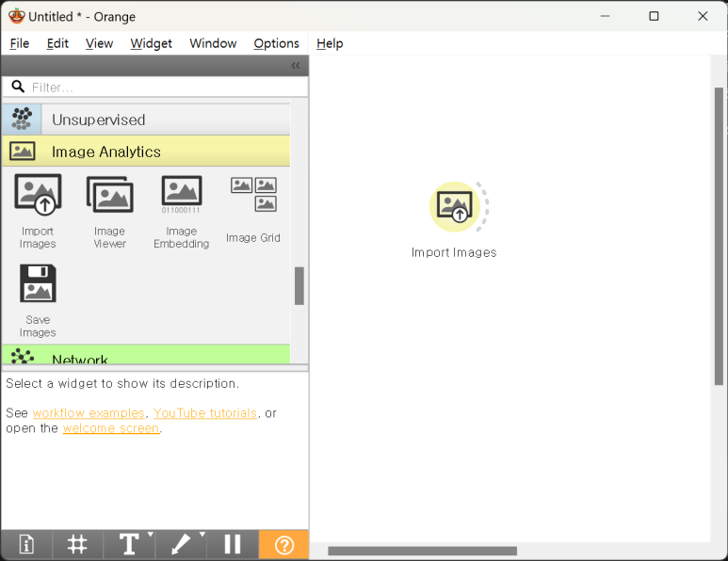Open the welcome screen link
This screenshot has width=728, height=561.
click(111, 428)
